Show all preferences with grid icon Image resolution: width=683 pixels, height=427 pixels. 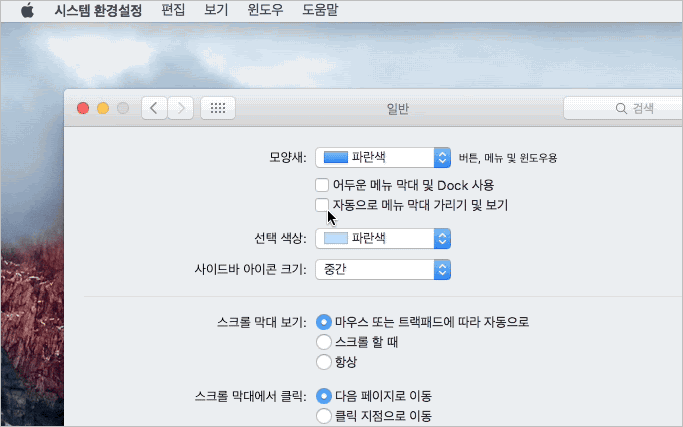(218, 108)
